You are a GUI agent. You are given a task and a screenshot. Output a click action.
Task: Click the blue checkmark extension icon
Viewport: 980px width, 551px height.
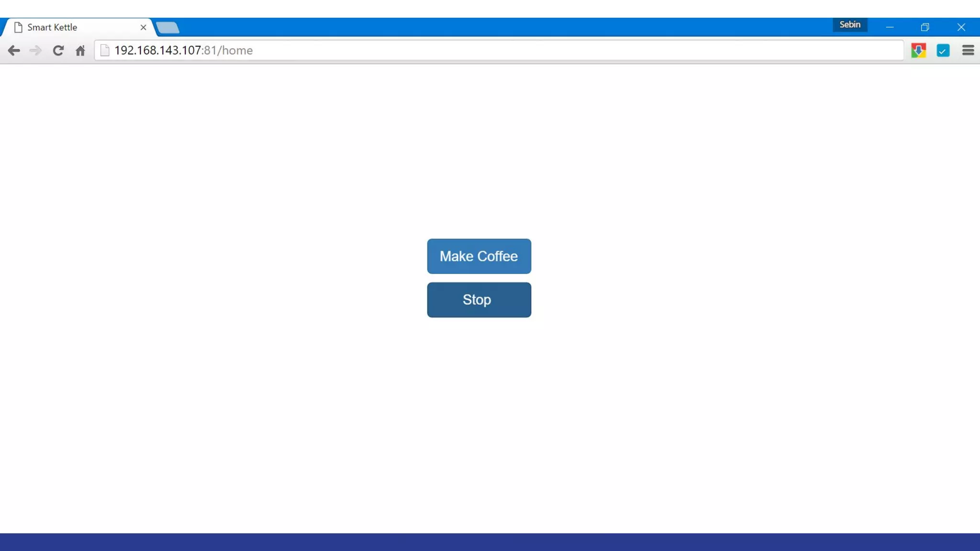[943, 51]
